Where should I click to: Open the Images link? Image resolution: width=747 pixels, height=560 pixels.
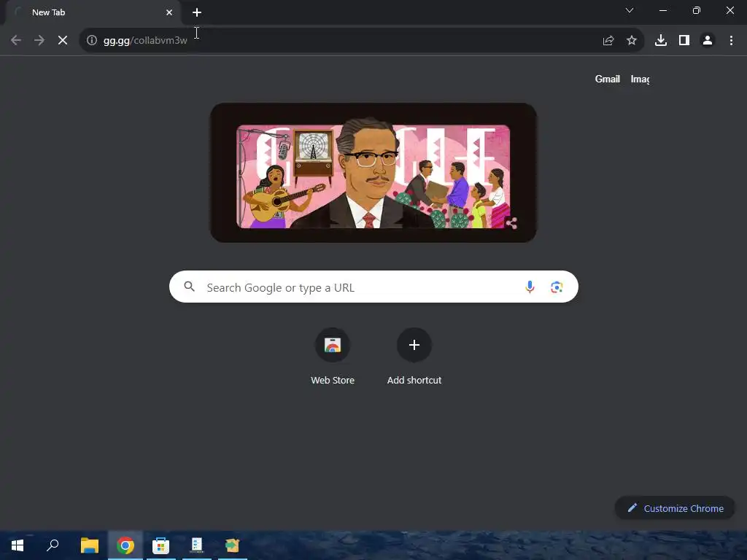coord(640,79)
